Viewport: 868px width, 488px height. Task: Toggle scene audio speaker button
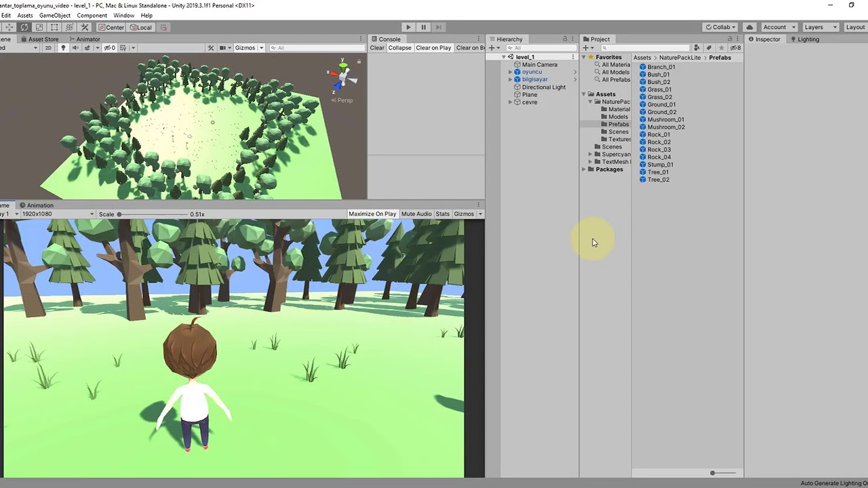coord(75,48)
